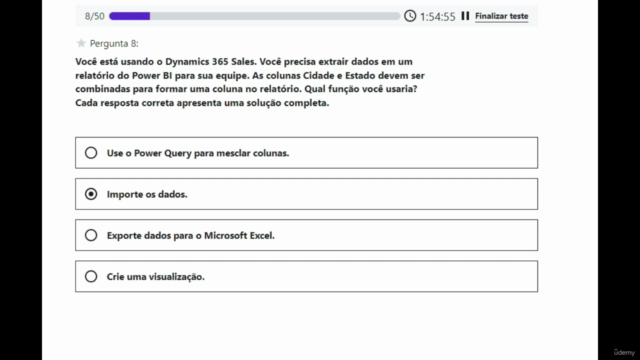Mark question 8 with the star icon

81,43
